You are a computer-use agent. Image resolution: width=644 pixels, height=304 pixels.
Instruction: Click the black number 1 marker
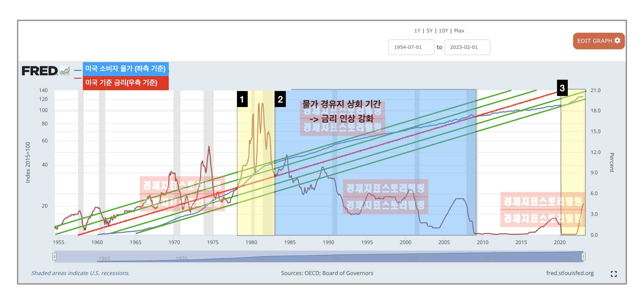tap(242, 99)
